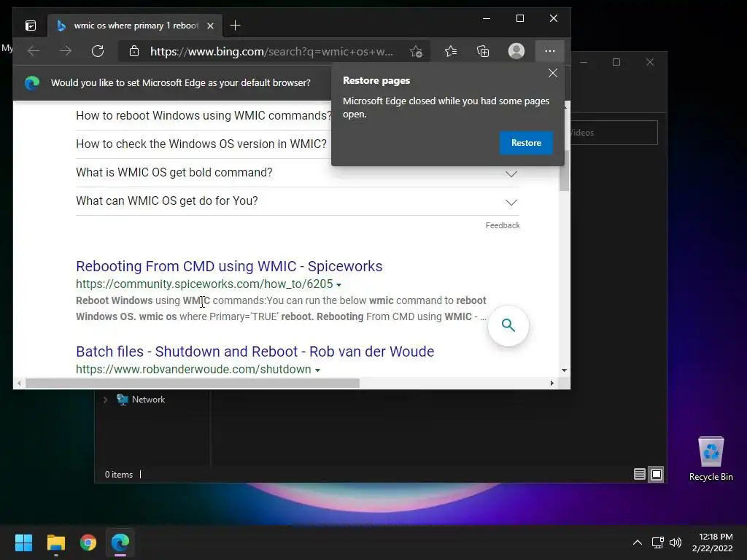Go forward in Edge
Screen dimensions: 747x560
coord(66,51)
